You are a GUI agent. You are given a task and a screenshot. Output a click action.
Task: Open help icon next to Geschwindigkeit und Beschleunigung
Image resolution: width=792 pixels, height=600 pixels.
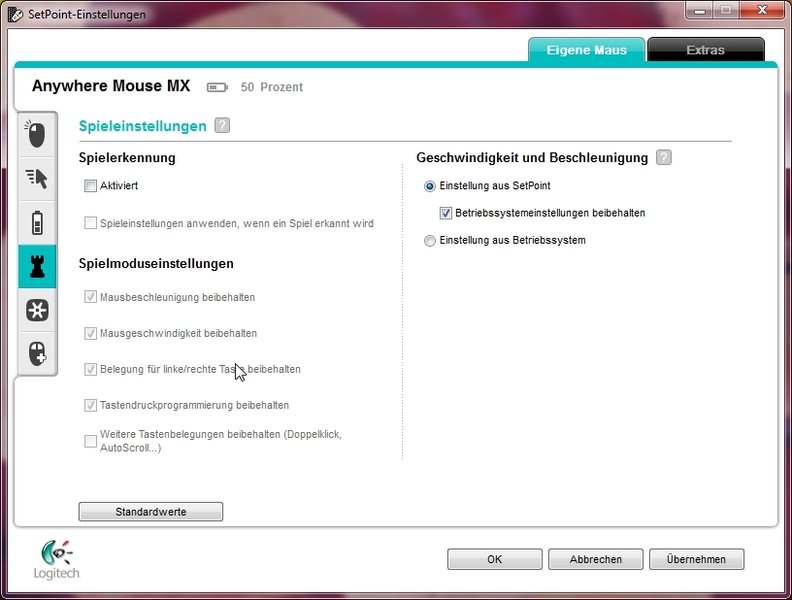pos(664,157)
